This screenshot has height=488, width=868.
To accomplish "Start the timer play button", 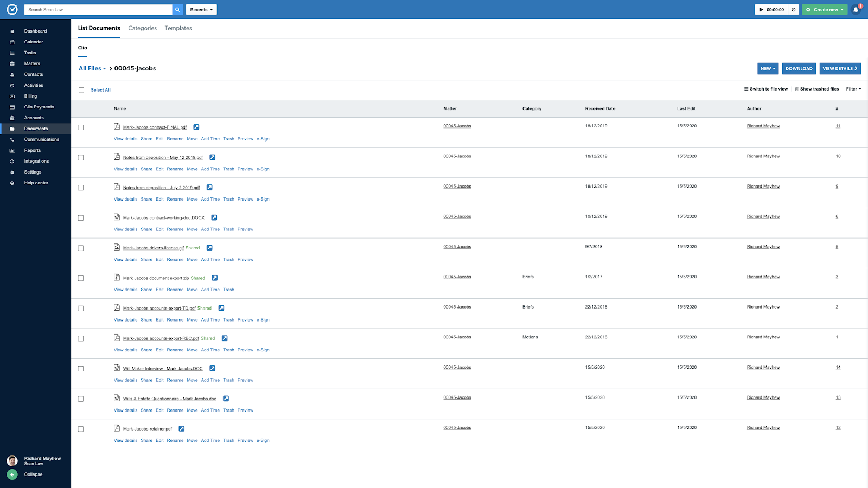I will click(761, 10).
